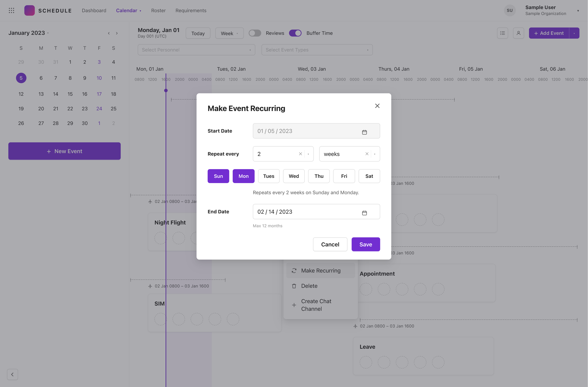Select day 5 in the mini calendar
Viewport: 588px width, 387px height.
pos(21,78)
